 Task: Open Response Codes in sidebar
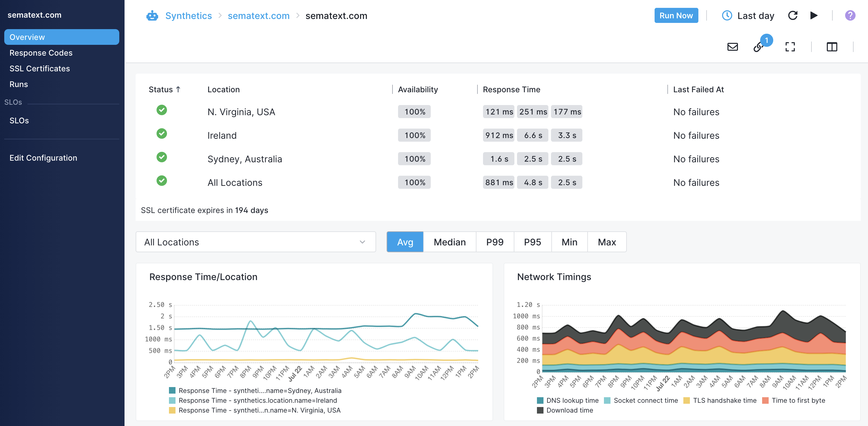click(x=41, y=53)
